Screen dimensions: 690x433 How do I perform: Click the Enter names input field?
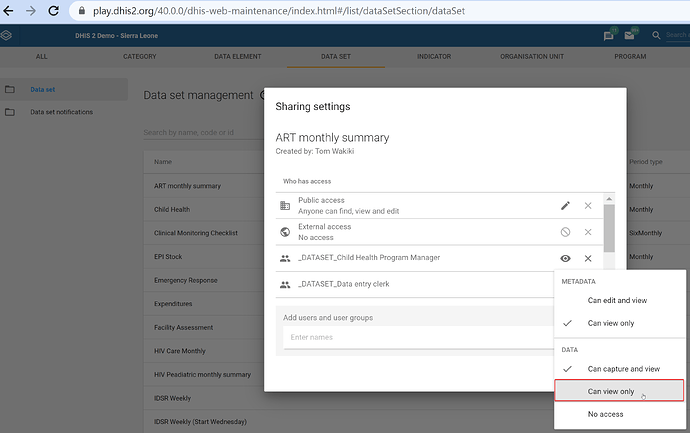(x=418, y=338)
